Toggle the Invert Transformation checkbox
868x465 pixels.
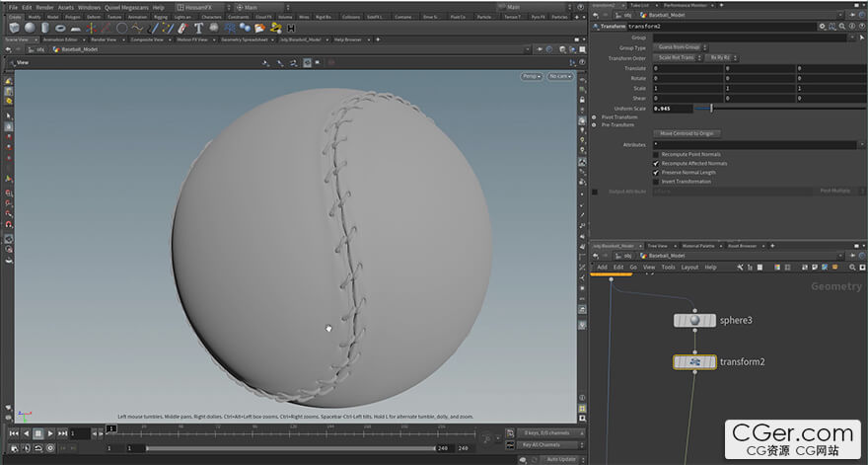tap(656, 182)
